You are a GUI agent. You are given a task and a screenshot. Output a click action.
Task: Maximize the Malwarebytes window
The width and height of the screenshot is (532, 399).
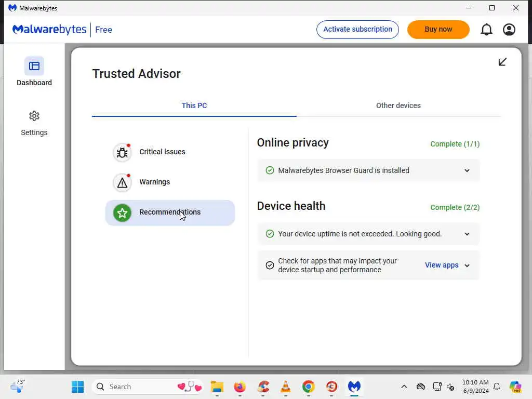click(492, 8)
